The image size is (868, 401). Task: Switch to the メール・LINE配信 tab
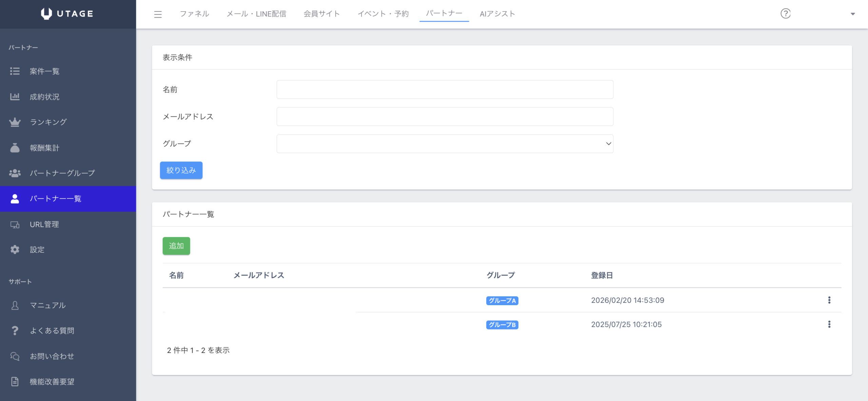coord(256,14)
